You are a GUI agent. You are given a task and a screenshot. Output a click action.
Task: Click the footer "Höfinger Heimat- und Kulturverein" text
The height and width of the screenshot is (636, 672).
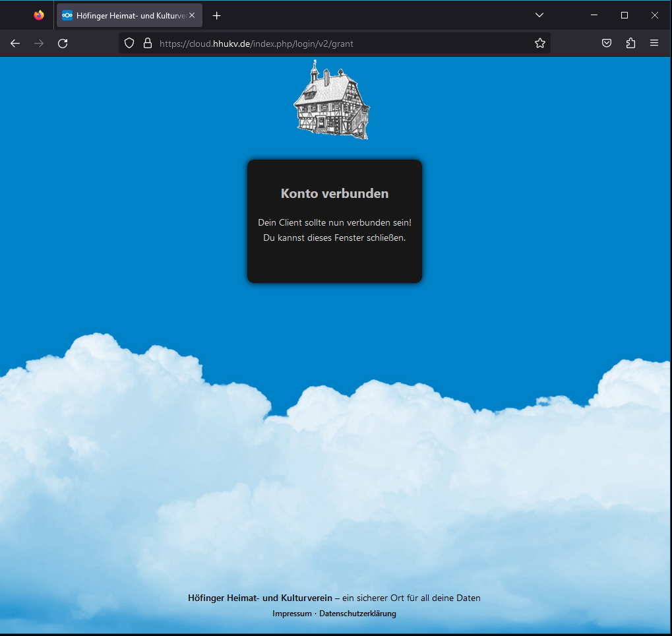point(260,598)
